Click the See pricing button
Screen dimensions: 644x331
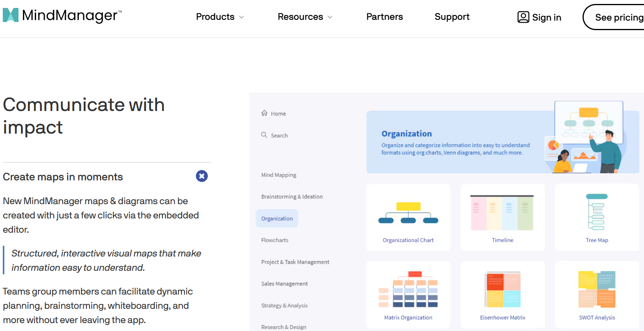[613, 17]
